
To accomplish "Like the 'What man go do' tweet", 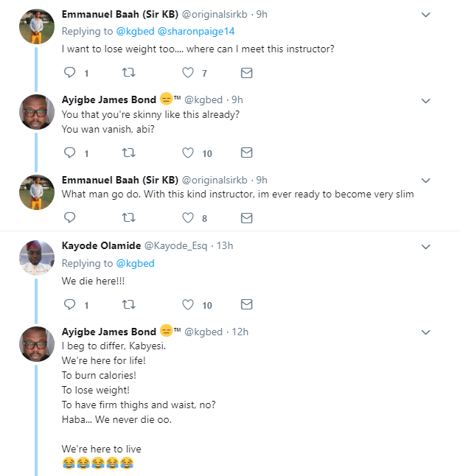I will tap(188, 218).
